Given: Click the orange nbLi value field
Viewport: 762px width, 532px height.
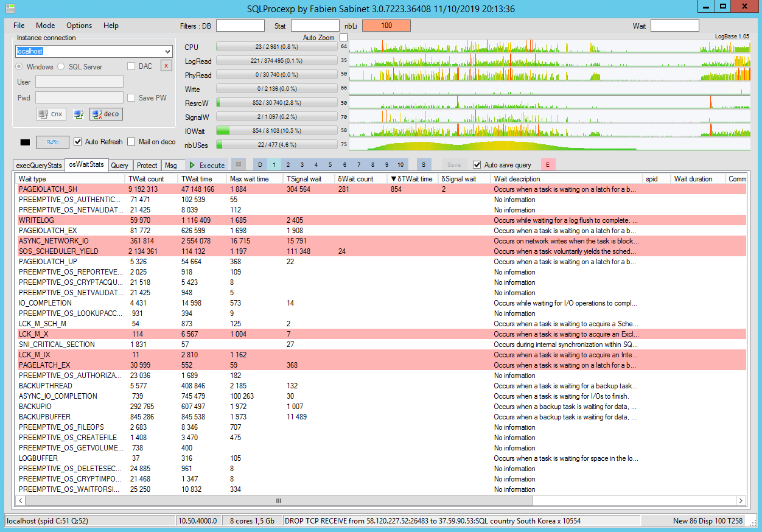Looking at the screenshot, I should (x=386, y=26).
